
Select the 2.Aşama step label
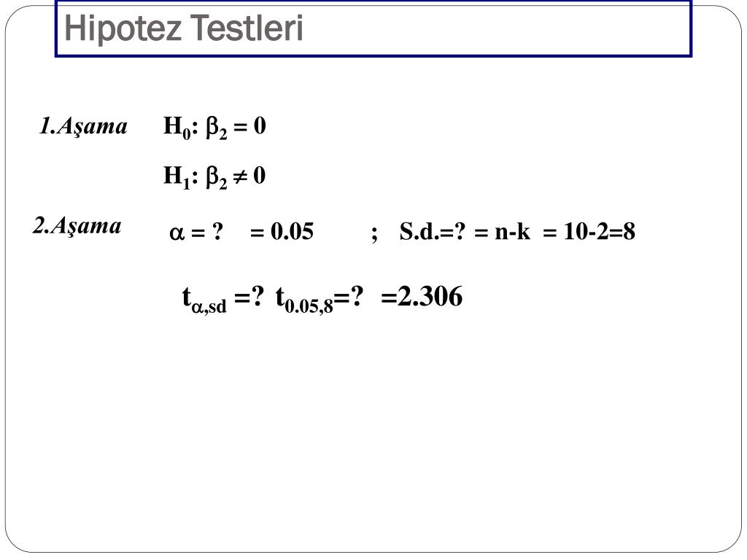(x=77, y=226)
